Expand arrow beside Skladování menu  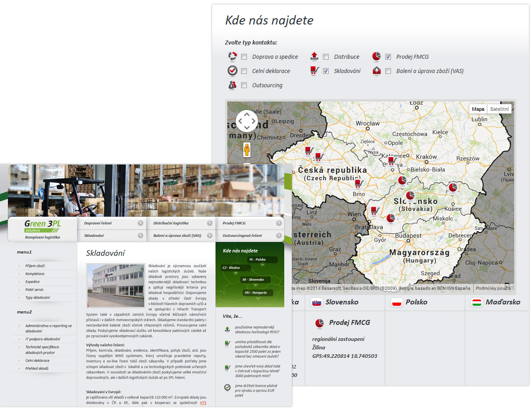click(141, 235)
